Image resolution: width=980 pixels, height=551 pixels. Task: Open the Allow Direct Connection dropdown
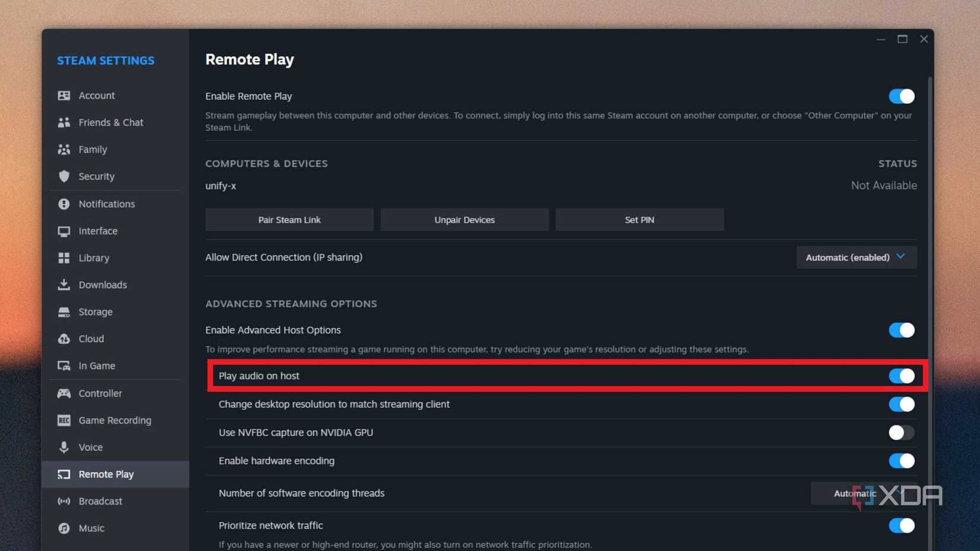856,257
